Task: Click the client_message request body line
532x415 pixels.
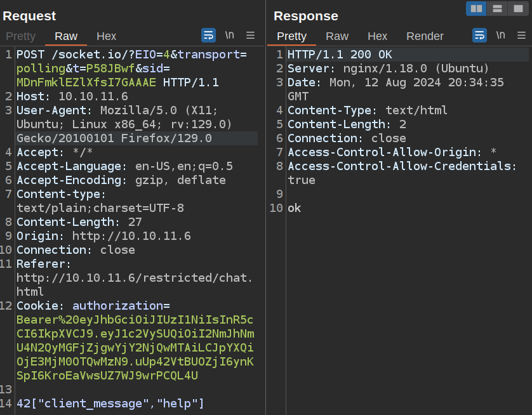Action: [x=110, y=404]
